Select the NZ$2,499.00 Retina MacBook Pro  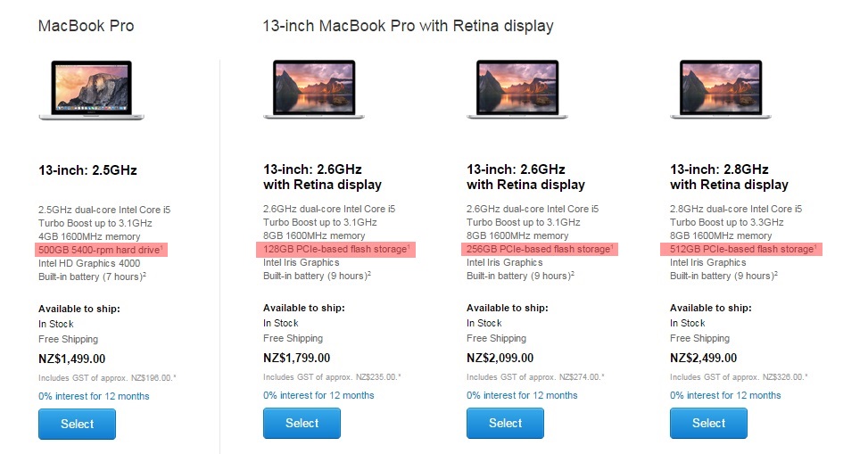click(x=708, y=424)
